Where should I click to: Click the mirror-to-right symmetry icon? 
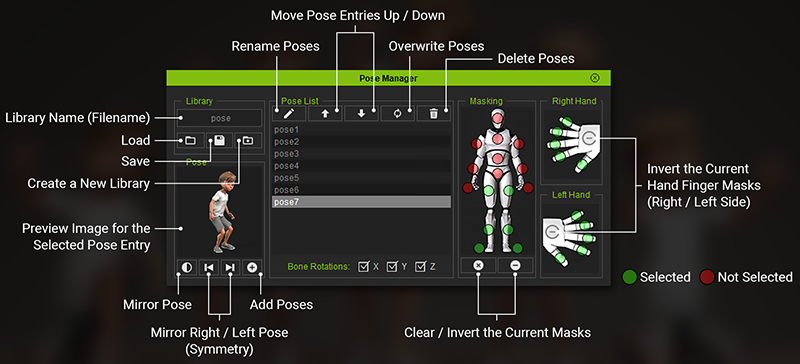tap(231, 267)
